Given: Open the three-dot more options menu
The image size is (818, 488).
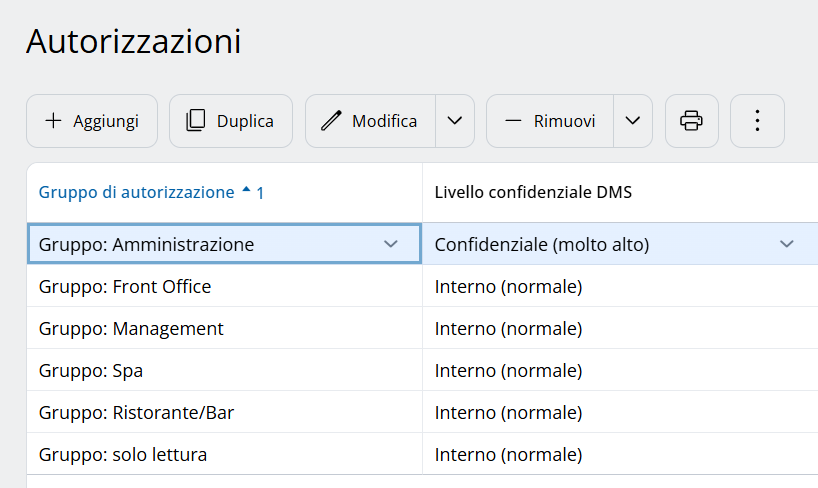Looking at the screenshot, I should 757,121.
